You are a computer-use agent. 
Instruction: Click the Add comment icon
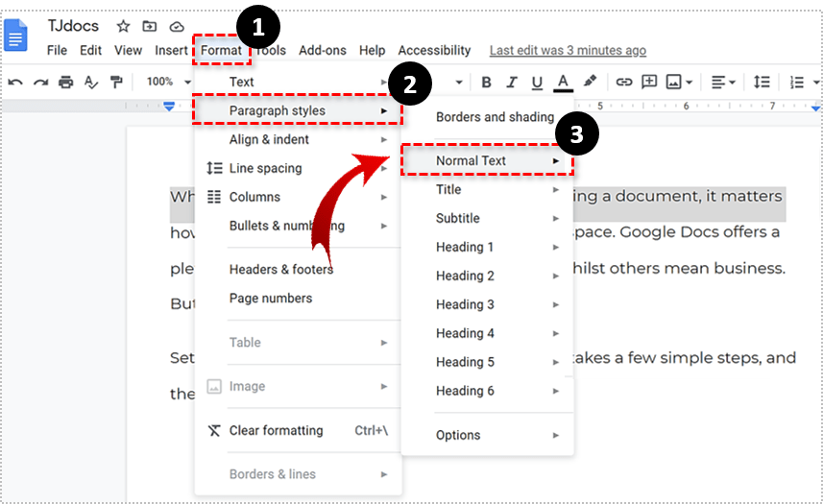pos(649,83)
